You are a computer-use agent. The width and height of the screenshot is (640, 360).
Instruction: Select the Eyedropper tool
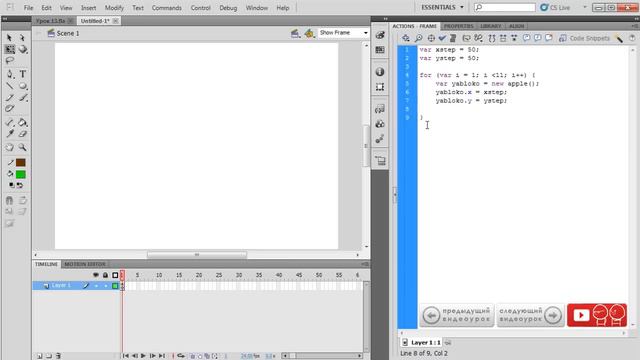pyautogui.click(x=10, y=134)
